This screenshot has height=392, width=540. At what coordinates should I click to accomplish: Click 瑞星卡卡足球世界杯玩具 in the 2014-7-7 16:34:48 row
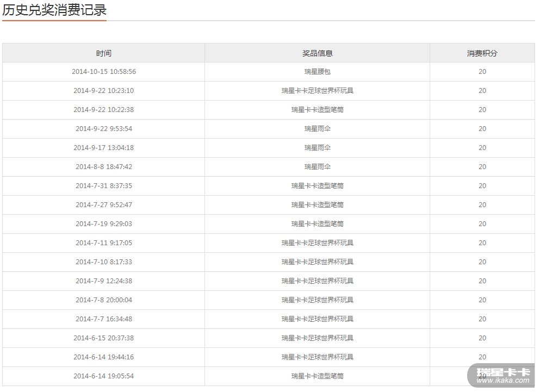[x=317, y=319]
